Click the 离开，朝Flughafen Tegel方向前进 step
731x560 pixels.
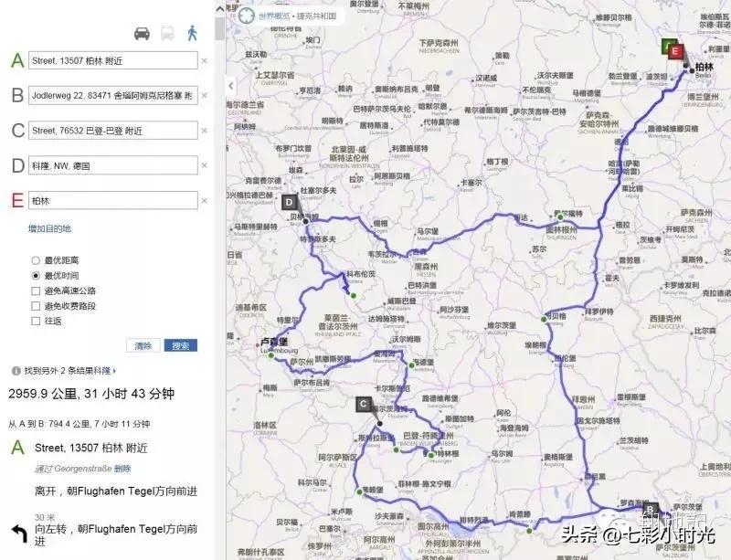click(116, 491)
